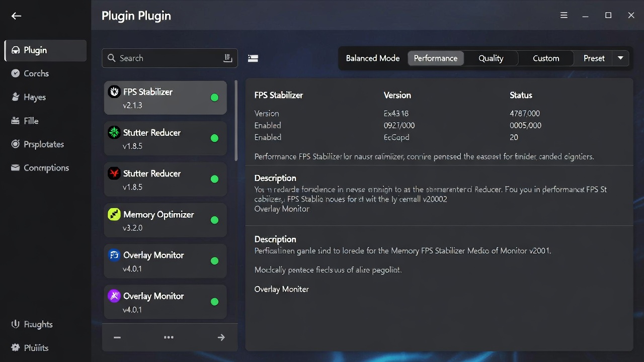Toggle second Stutter Reducer status dot
Viewport: 644px width, 362px height.
click(x=214, y=179)
